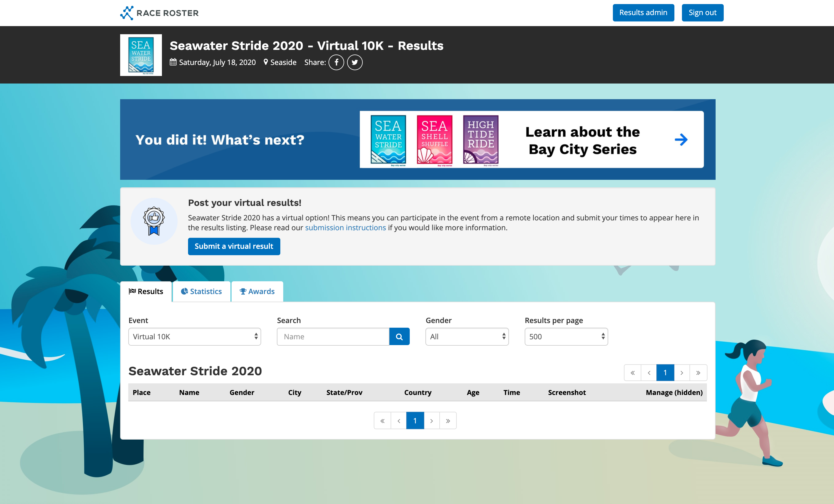Go to last page in top pagination

tap(698, 373)
